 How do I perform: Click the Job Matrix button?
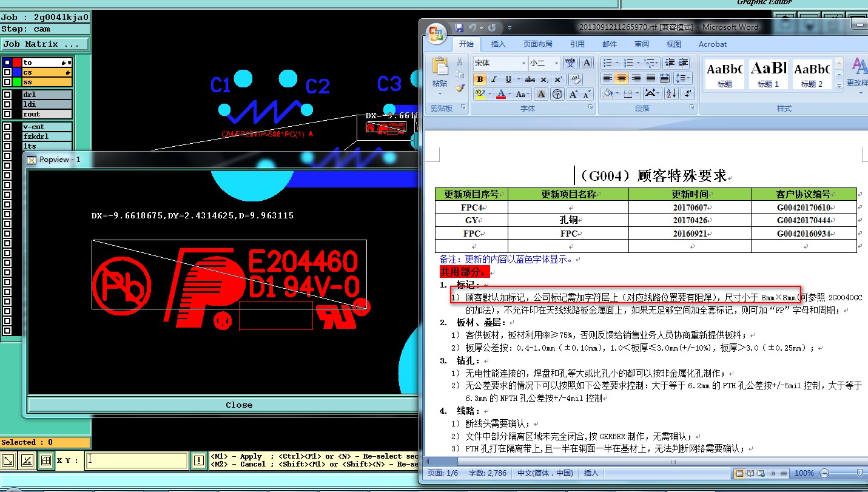[45, 44]
